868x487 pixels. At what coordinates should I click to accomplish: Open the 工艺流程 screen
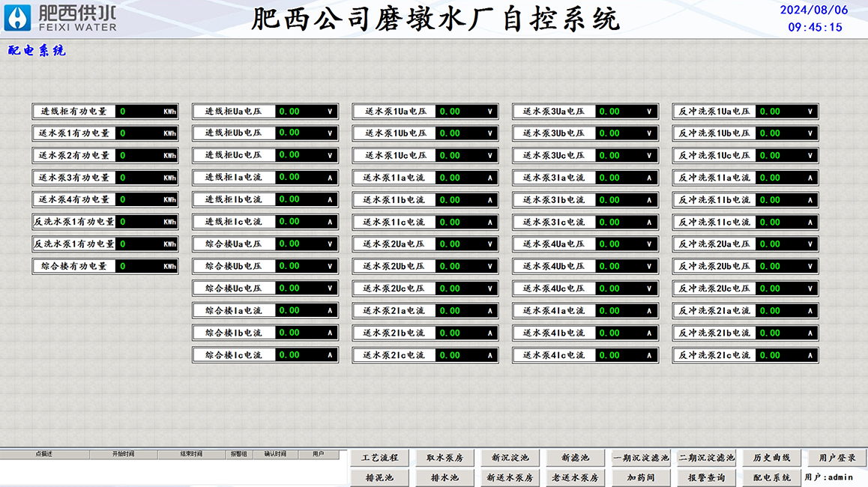point(379,458)
